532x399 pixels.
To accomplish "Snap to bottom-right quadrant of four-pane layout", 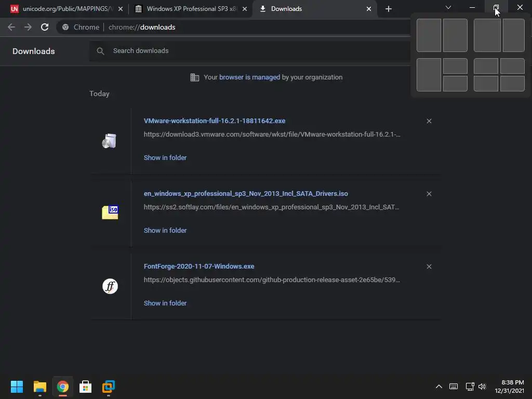I will [512, 84].
